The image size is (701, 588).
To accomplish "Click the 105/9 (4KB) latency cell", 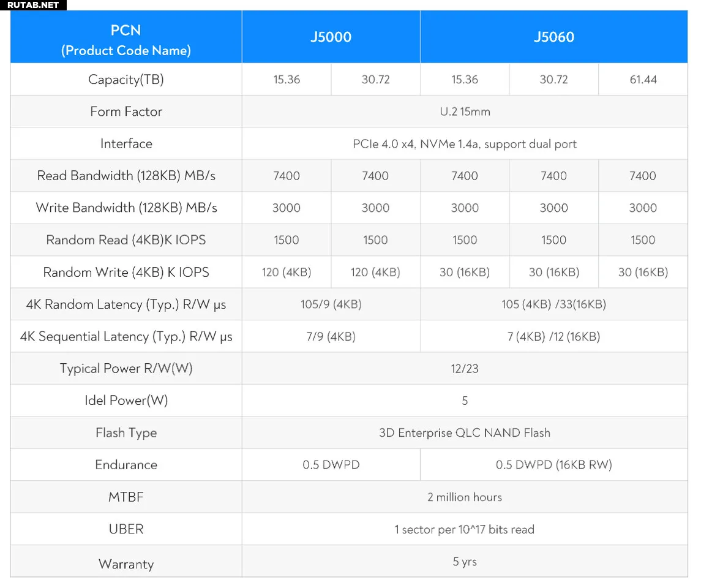I will 331,304.
